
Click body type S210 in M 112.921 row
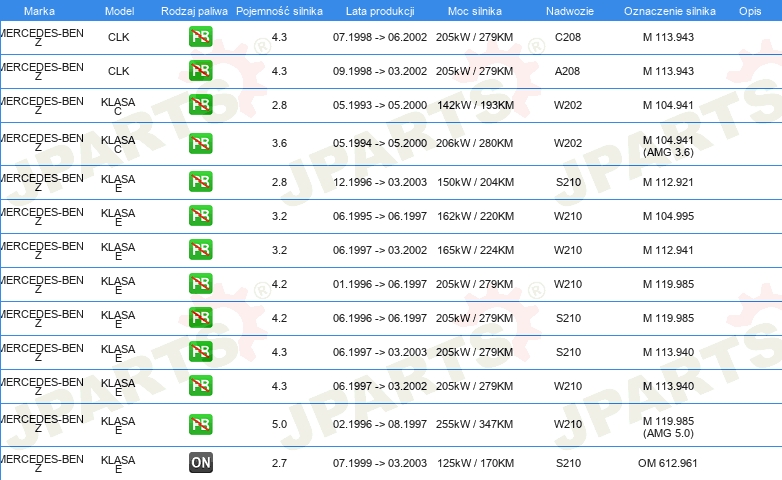click(x=569, y=182)
